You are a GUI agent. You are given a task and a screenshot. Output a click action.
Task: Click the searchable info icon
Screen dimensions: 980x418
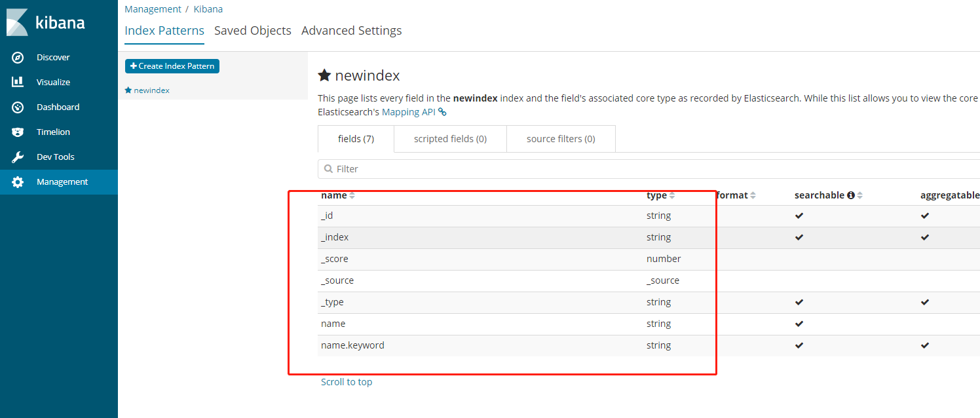coord(851,195)
